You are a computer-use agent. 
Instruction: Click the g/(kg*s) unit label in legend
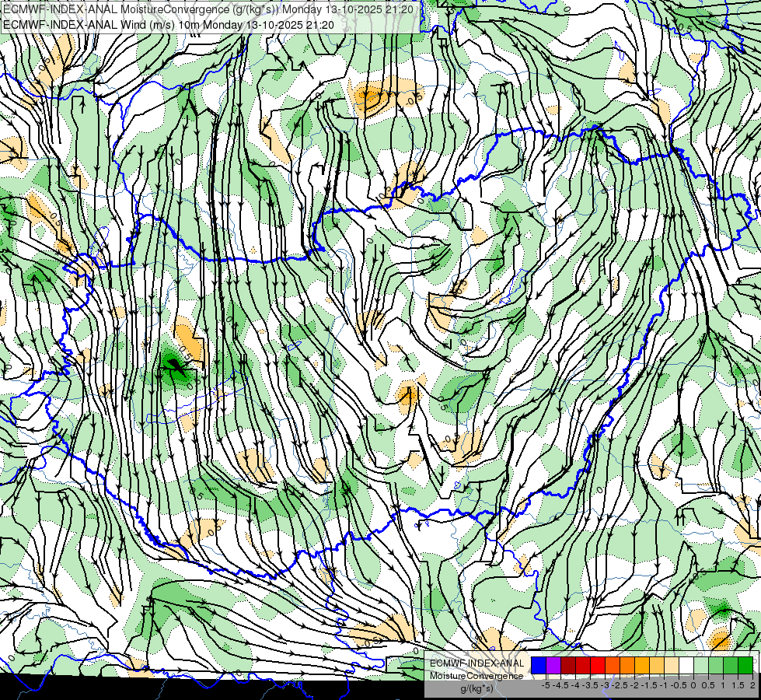coord(476,688)
